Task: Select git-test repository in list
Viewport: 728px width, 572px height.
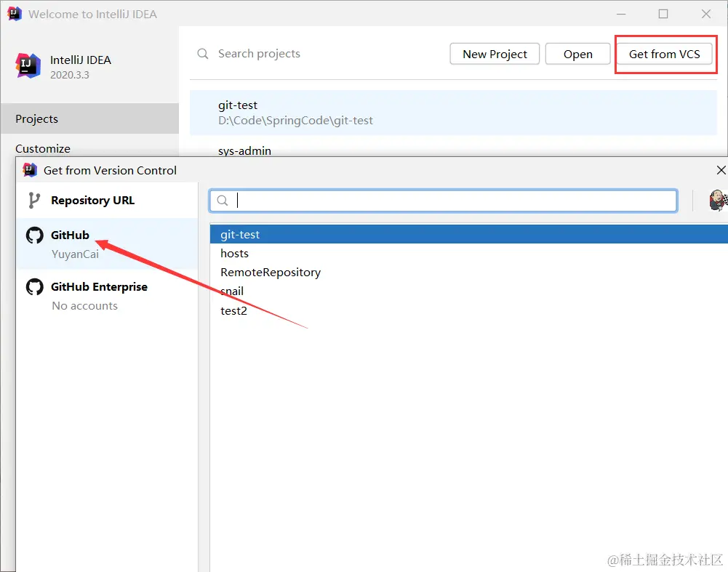Action: tap(468, 234)
